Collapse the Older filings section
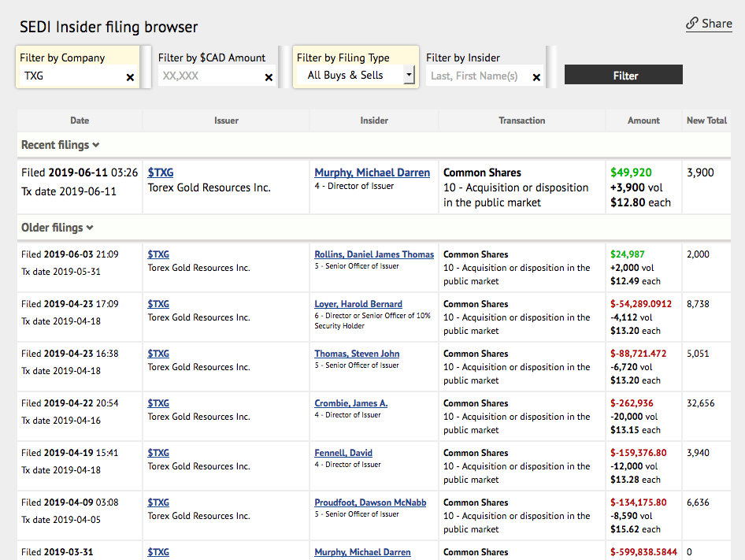Viewport: 745px width, 560px height. click(57, 228)
